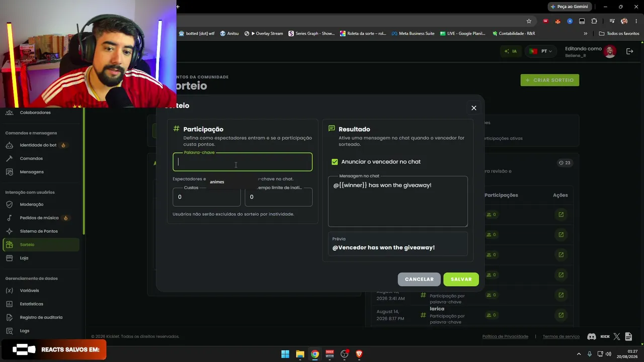Click the orange fox extension icon
This screenshot has height=362, width=644.
558,21
